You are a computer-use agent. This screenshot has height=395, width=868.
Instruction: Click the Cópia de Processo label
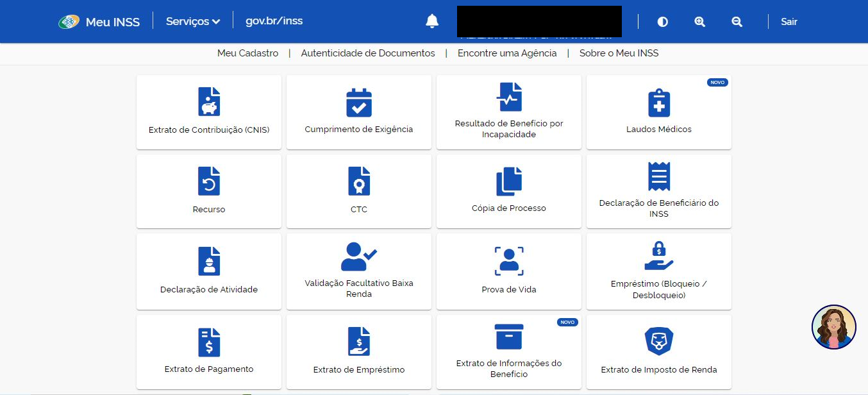coord(509,208)
